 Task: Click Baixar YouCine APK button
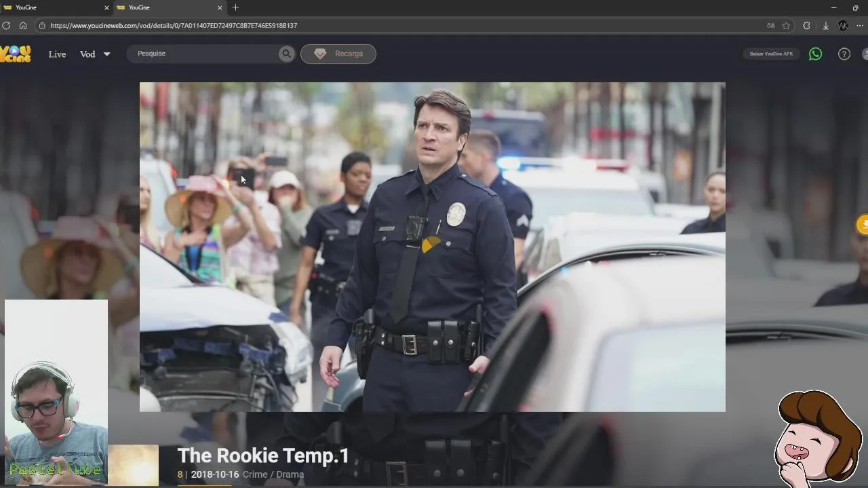click(771, 54)
